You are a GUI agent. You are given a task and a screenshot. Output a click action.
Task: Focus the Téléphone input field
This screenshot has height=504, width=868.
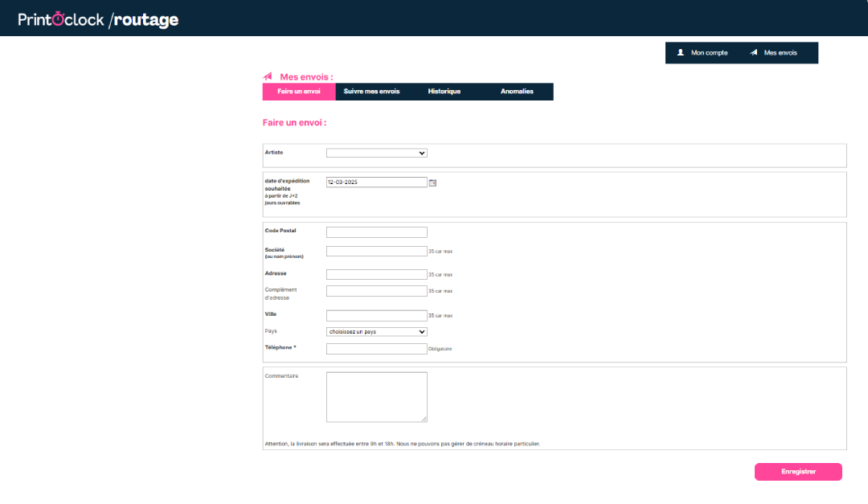pyautogui.click(x=376, y=349)
